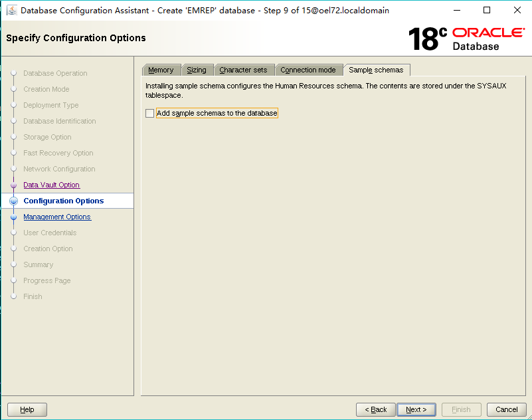This screenshot has width=532, height=420.
Task: Close the Database Configuration Assistant window
Action: 517,10
